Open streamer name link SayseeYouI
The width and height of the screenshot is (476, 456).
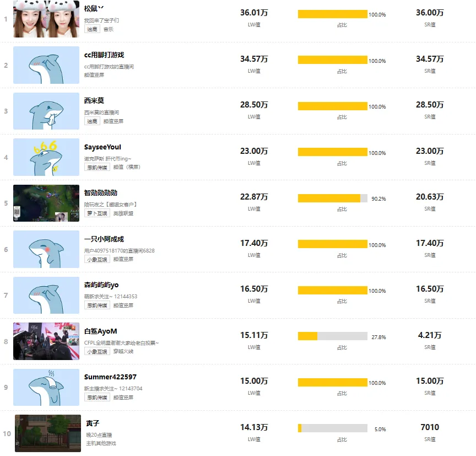pyautogui.click(x=102, y=147)
